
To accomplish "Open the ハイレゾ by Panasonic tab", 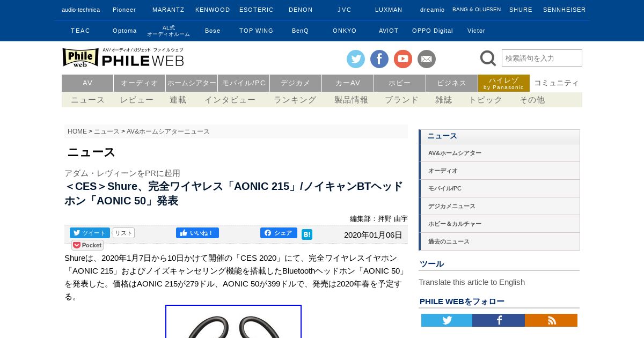I will point(504,83).
